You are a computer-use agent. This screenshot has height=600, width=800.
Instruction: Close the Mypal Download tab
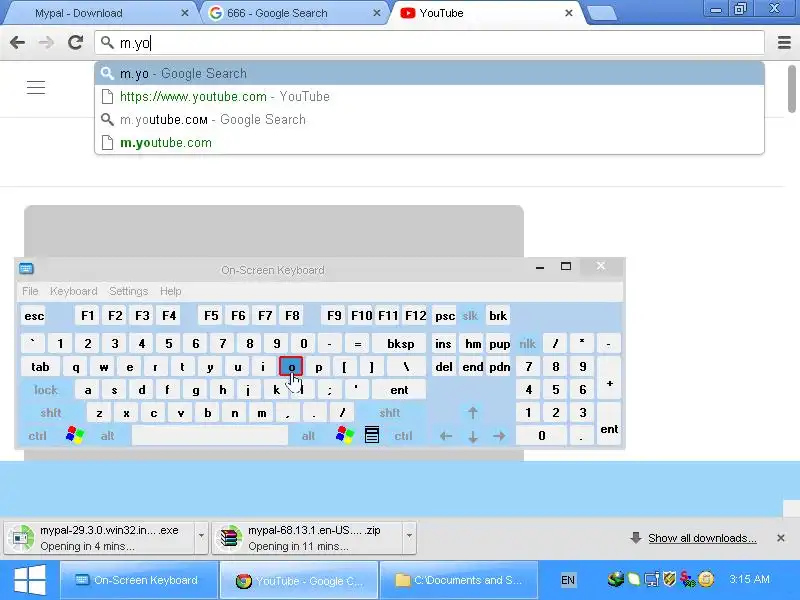point(185,13)
